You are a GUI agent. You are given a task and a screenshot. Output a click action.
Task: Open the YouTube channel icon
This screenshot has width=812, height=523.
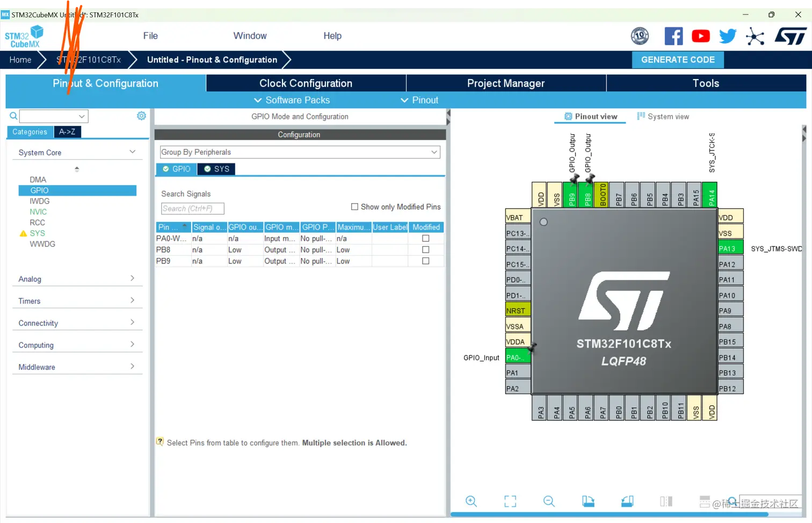point(700,36)
